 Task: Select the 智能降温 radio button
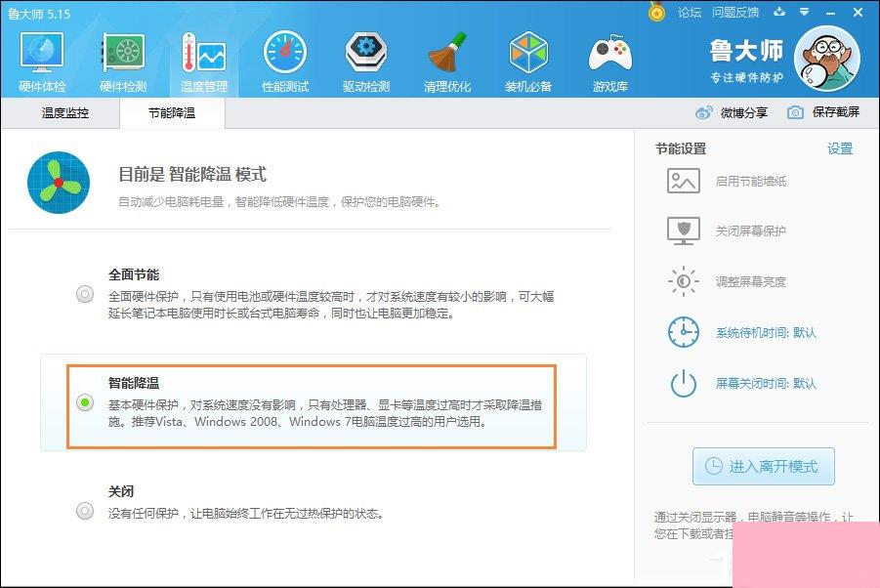[85, 402]
